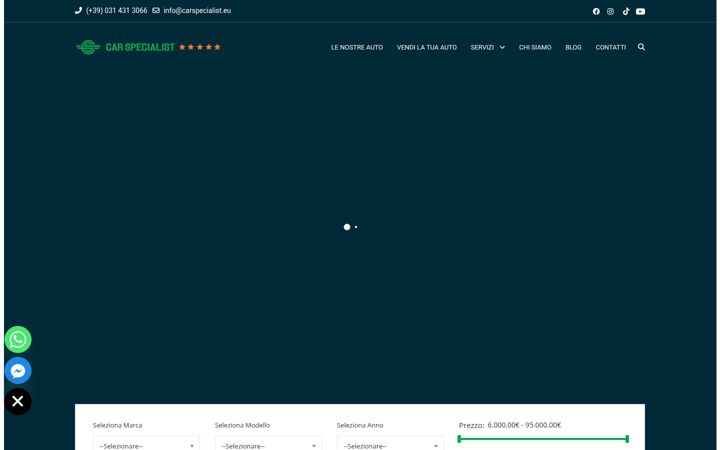Open the Seleziona Marca dropdown
The width and height of the screenshot is (720, 450).
146,444
